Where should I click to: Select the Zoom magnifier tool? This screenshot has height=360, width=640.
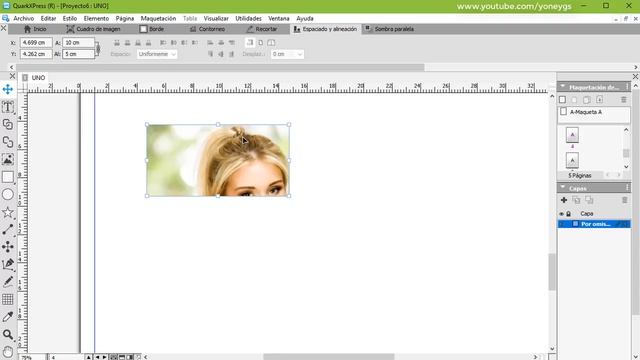[8, 335]
